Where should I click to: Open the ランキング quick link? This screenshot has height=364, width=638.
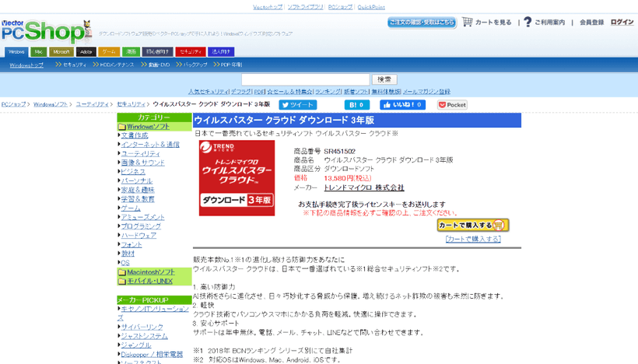click(328, 92)
